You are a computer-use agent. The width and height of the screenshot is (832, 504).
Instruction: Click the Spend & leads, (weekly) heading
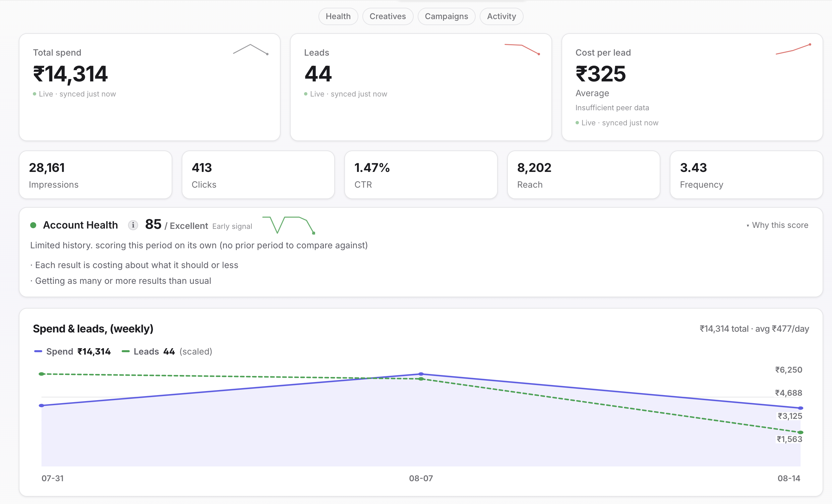coord(93,329)
